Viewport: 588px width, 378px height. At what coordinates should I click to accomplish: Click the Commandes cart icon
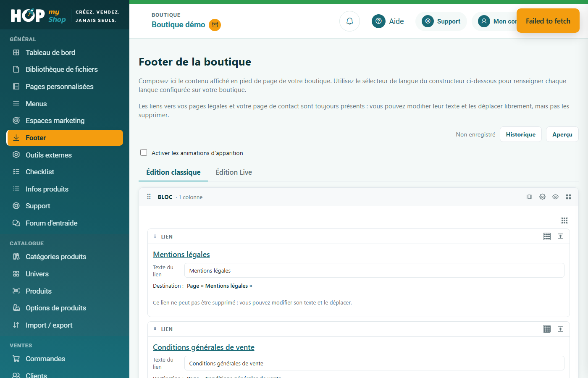(x=16, y=359)
